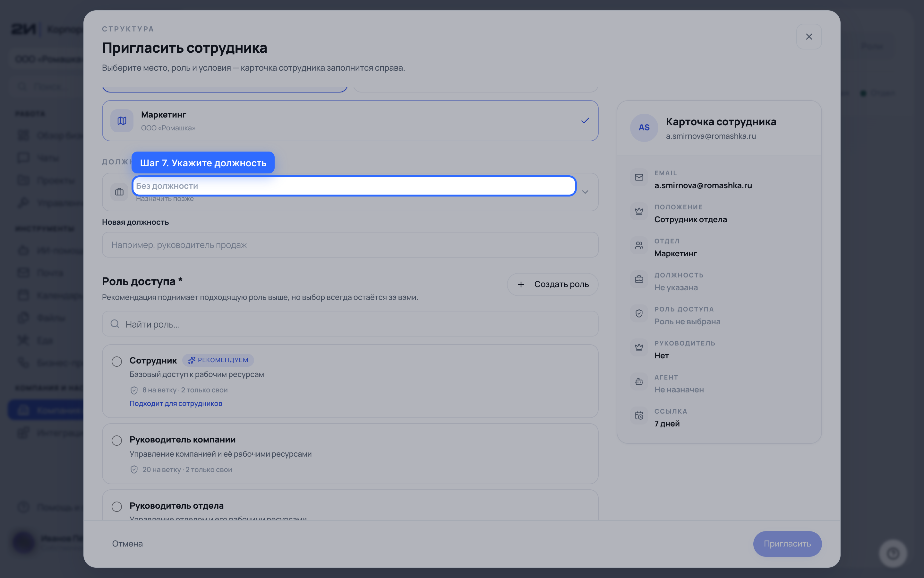This screenshot has width=924, height=578.
Task: Click the Не указана position value
Action: 676,287
